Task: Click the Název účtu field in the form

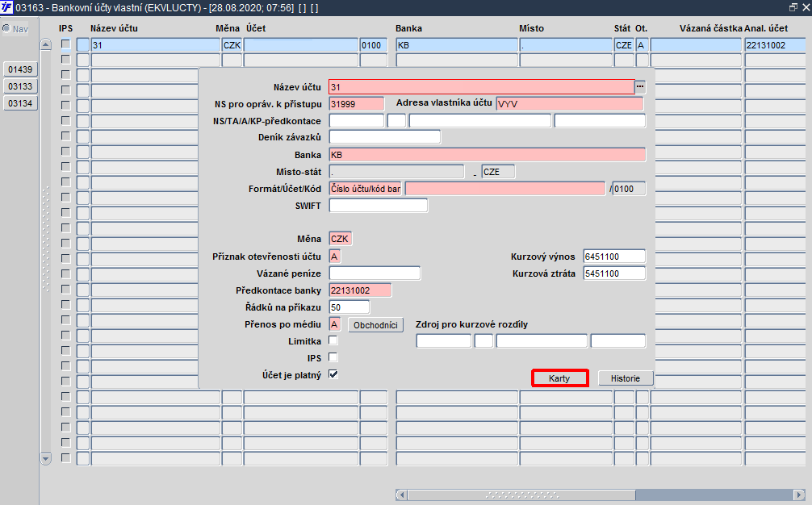Action: coord(482,87)
